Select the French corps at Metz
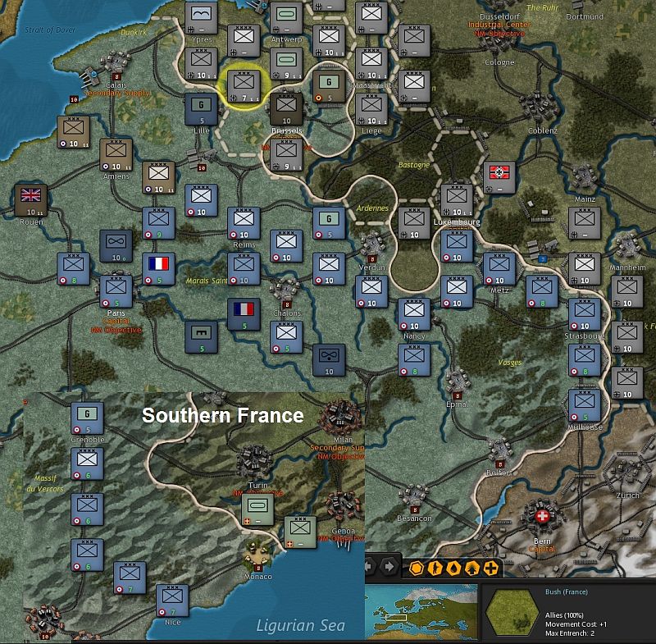Image resolution: width=656 pixels, height=644 pixels. 499,268
